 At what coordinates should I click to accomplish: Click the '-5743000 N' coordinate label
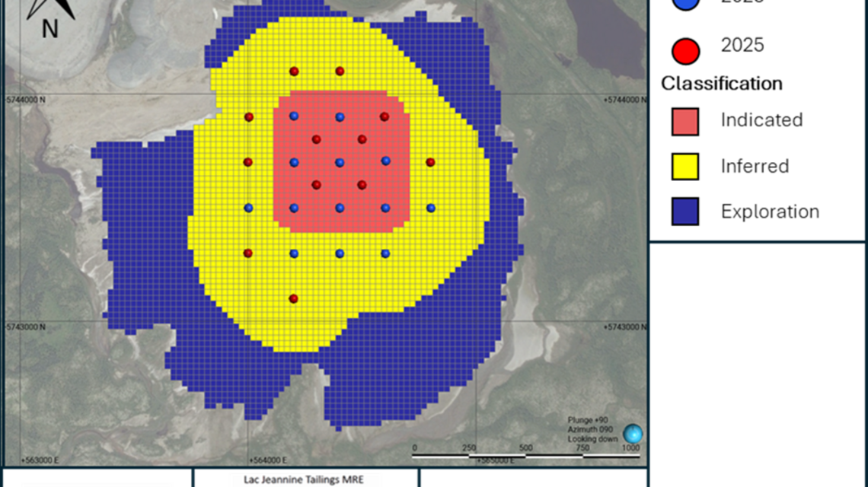(25, 327)
